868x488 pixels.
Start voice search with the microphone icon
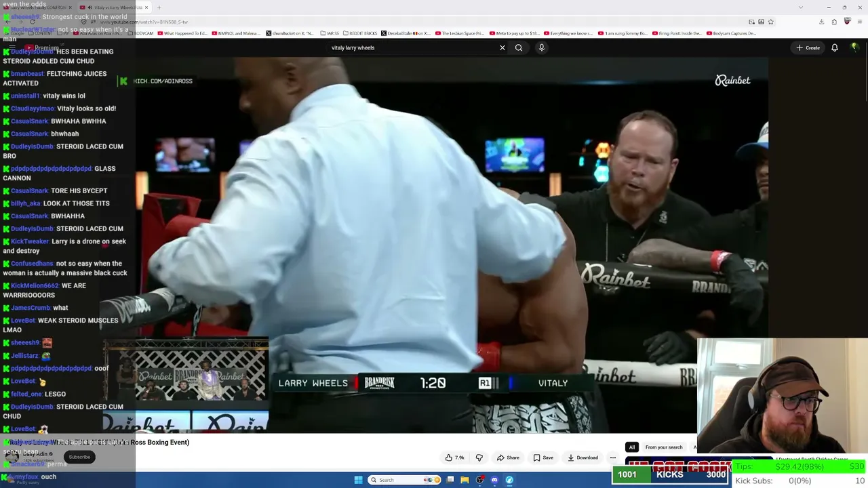click(541, 47)
